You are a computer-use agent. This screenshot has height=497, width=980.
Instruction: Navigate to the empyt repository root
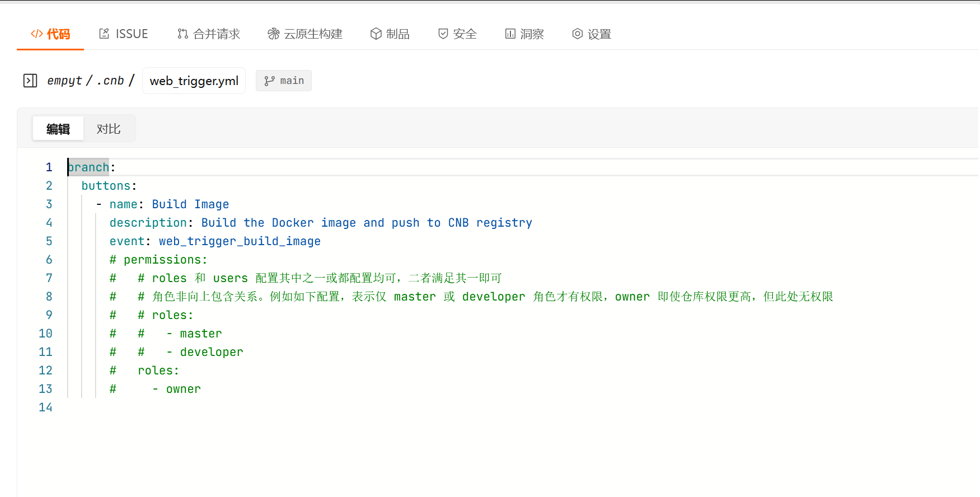(x=64, y=81)
